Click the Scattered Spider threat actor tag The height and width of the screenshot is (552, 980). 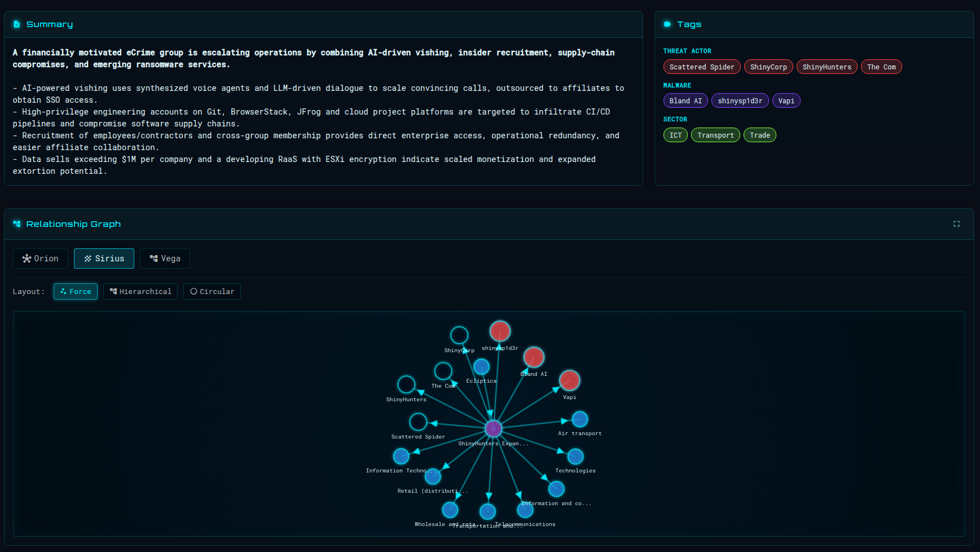coord(701,67)
